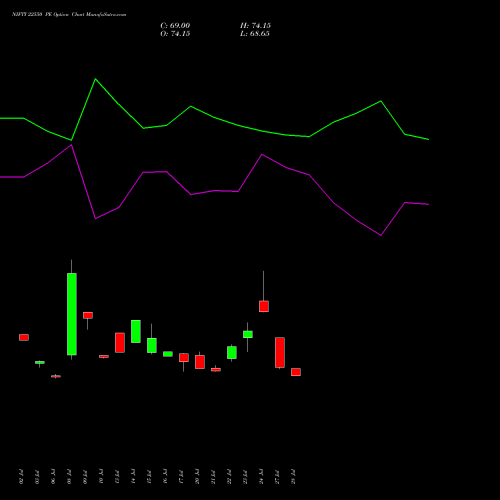Click the red candle for 09 Jul
Screen dimensions: 500x500
pyautogui.click(x=88, y=315)
